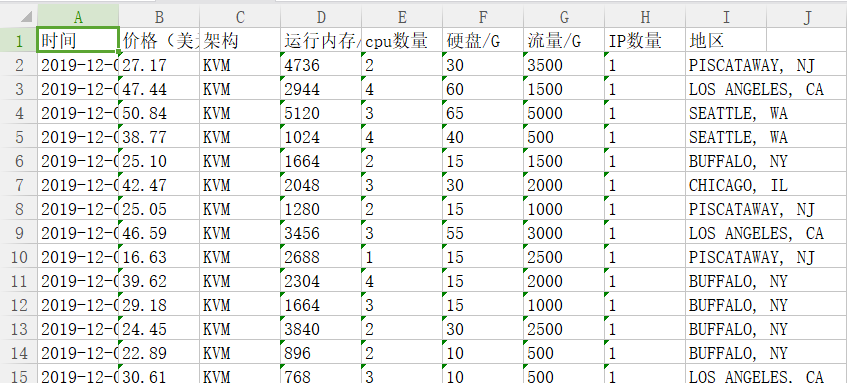847x383 pixels.
Task: Click cell A1 containing 时间
Action: pos(78,41)
